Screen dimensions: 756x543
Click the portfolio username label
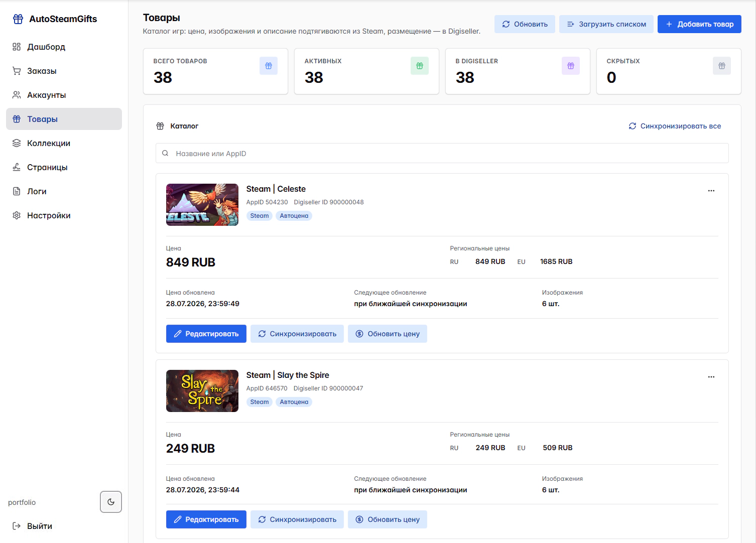click(22, 502)
